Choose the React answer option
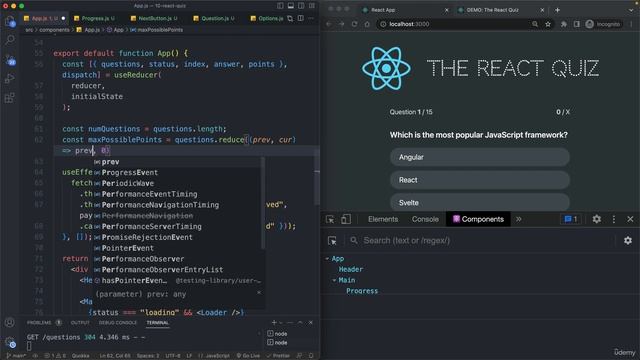The height and width of the screenshot is (360, 640). click(480, 180)
